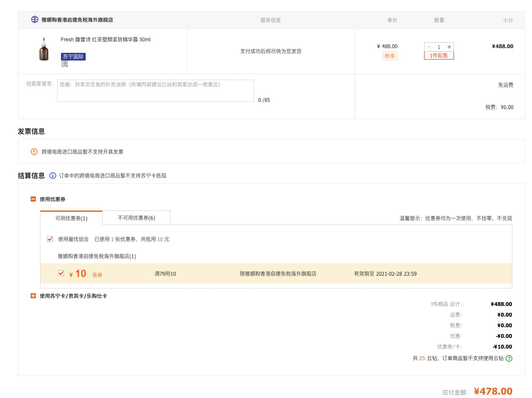Click the ¥478.00 payable amount
The width and height of the screenshot is (532, 398).
[493, 391]
